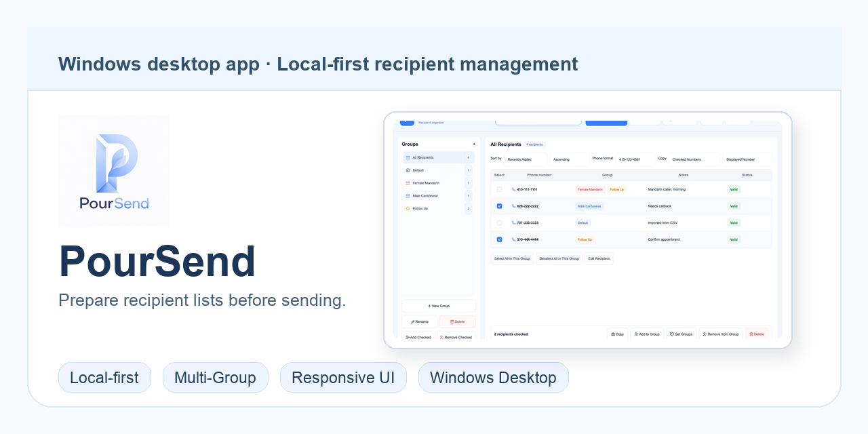Screen dimensions: 868x434
Task: Click the note 'Confirm appointment'
Action: coord(663,239)
